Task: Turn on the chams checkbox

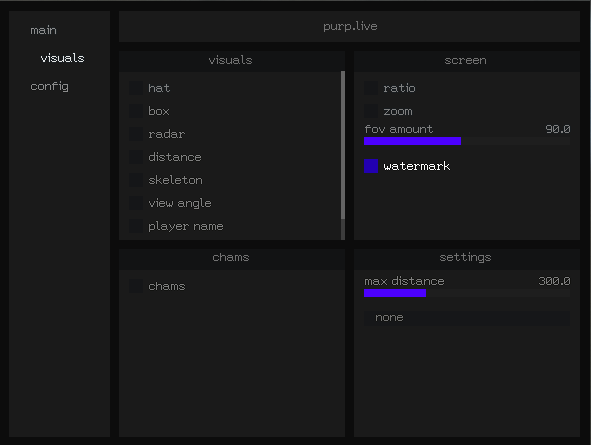Action: pos(136,286)
